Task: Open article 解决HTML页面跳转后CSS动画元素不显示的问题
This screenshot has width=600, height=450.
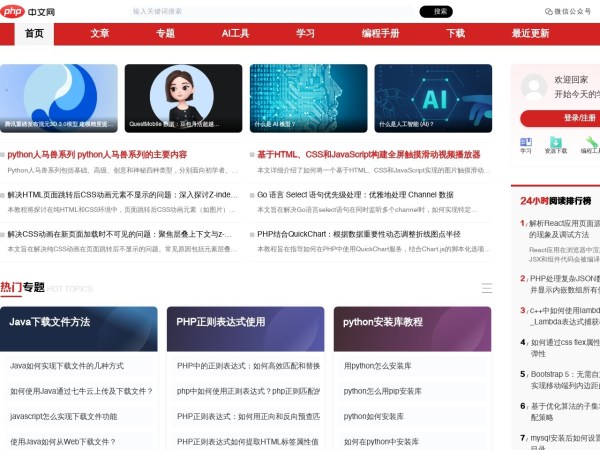Action: [x=122, y=195]
